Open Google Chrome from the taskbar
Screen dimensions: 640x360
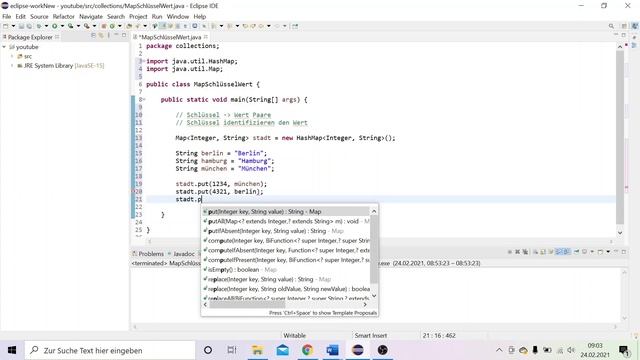(x=307, y=350)
